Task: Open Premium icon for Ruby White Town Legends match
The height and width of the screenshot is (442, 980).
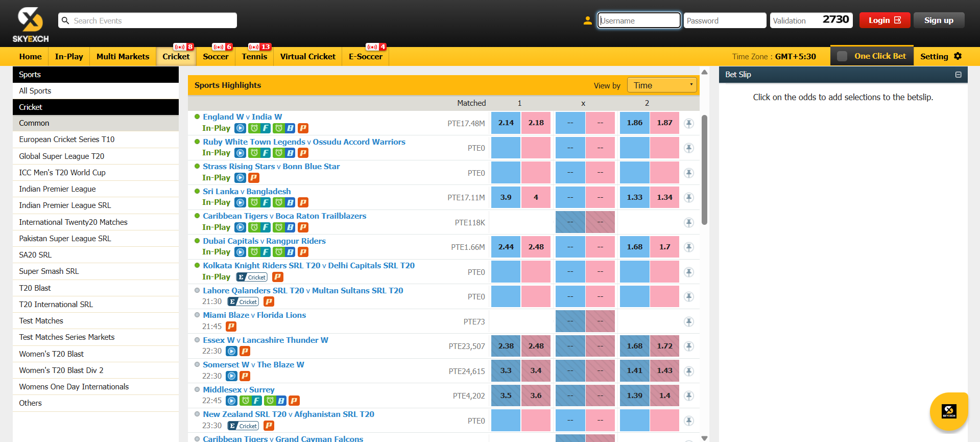Action: (x=303, y=153)
